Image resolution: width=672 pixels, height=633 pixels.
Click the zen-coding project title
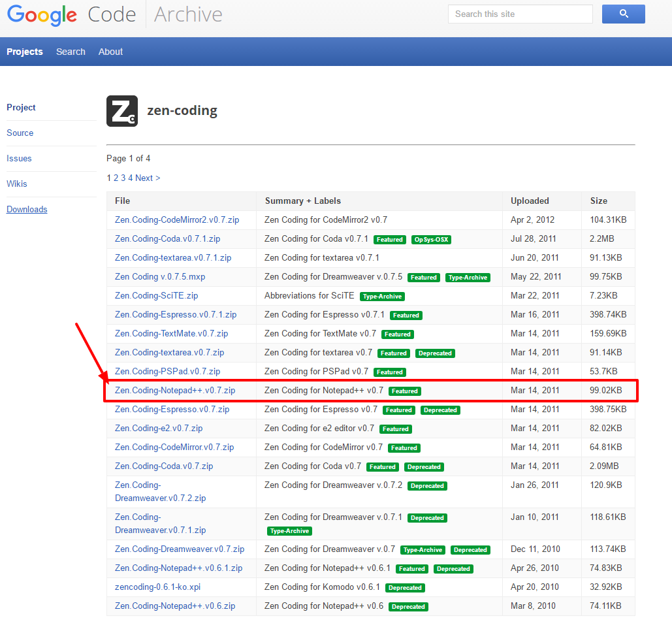pos(182,110)
